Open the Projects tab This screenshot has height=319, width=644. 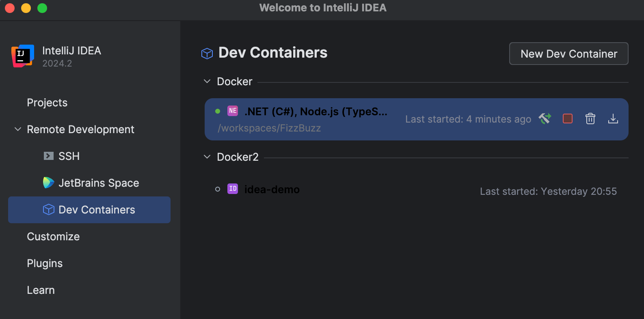click(47, 103)
